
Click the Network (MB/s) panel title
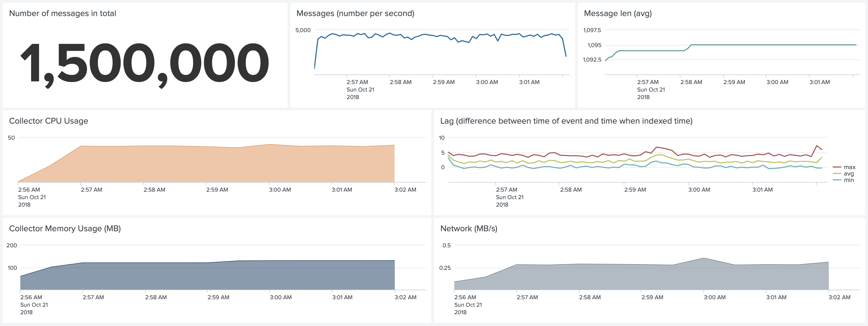468,229
